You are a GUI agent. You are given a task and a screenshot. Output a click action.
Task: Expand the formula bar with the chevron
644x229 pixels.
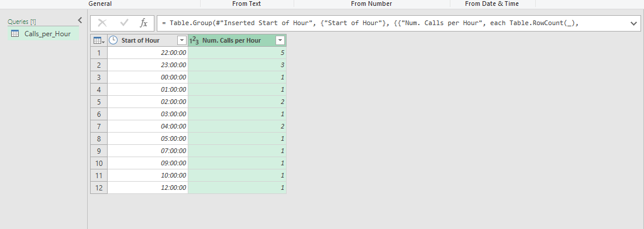633,23
